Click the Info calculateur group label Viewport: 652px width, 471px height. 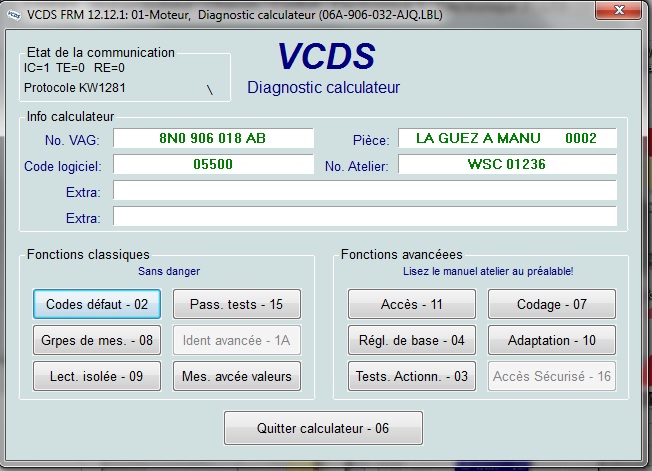70,116
